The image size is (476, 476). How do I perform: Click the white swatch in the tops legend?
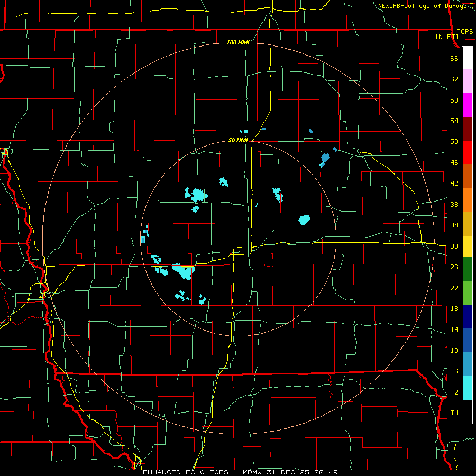click(467, 58)
